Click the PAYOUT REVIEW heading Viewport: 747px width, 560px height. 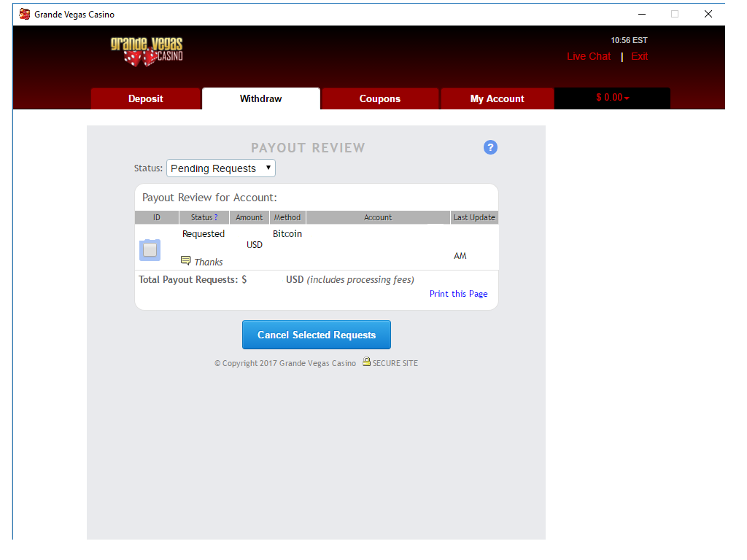pos(309,147)
